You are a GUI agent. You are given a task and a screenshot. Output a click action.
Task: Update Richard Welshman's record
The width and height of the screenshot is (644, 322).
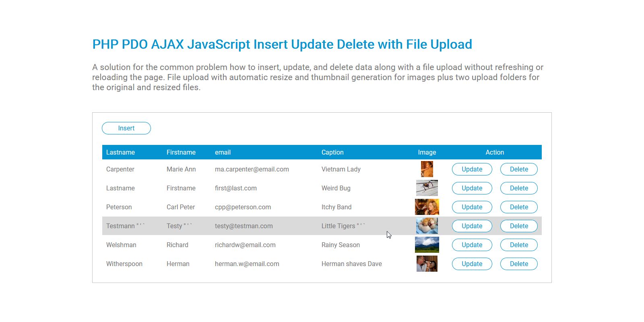(x=472, y=245)
